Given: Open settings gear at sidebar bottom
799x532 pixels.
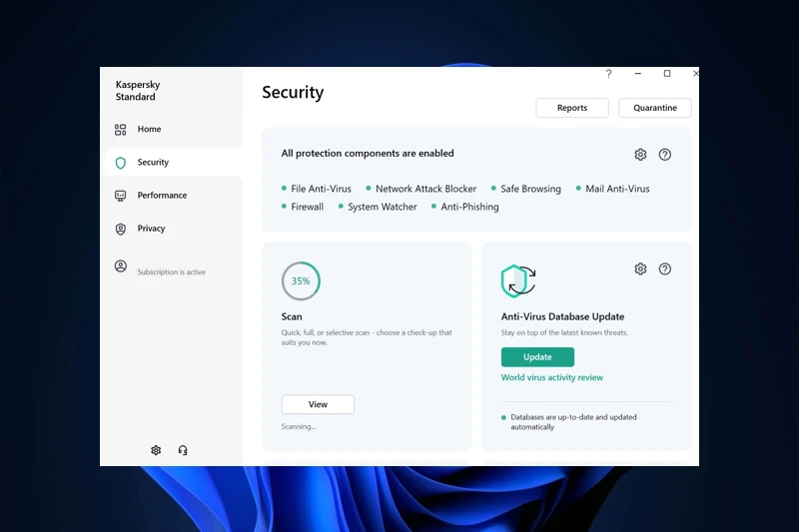Looking at the screenshot, I should pyautogui.click(x=156, y=450).
